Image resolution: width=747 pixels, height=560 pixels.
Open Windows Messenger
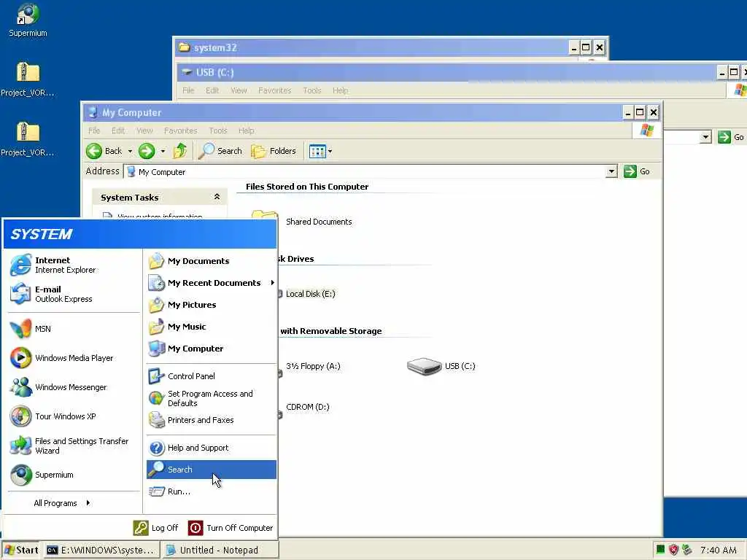74,387
